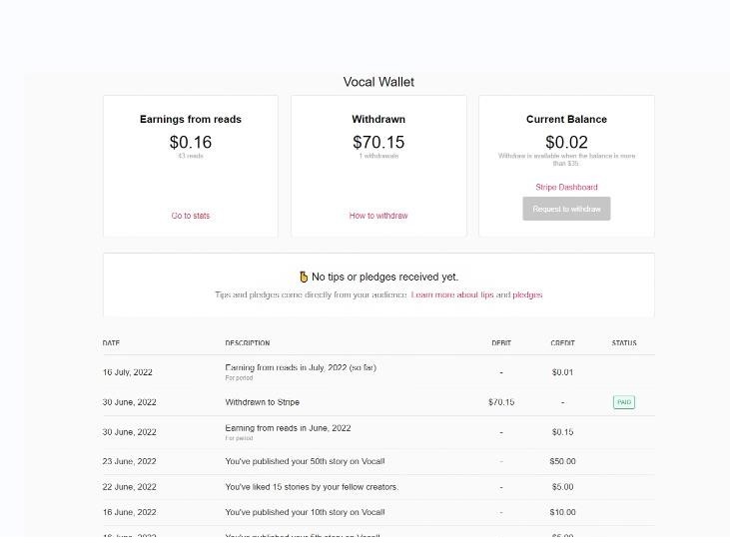This screenshot has width=730, height=560.
Task: Click the Request to withdraw button
Action: [x=566, y=209]
